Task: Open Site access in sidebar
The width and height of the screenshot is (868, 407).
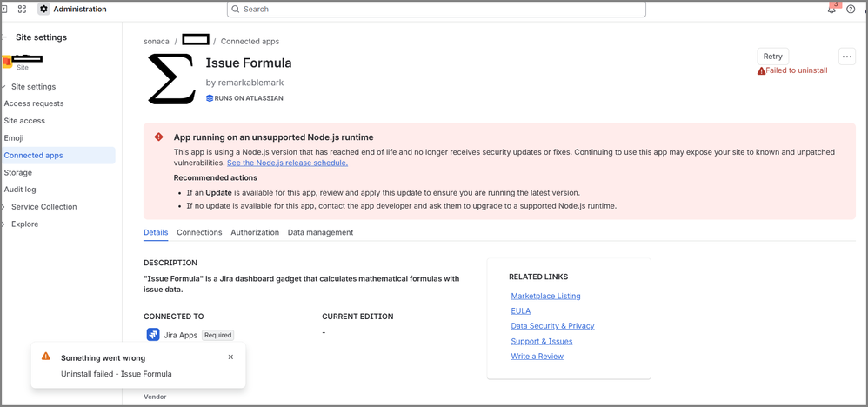Action: [x=24, y=121]
